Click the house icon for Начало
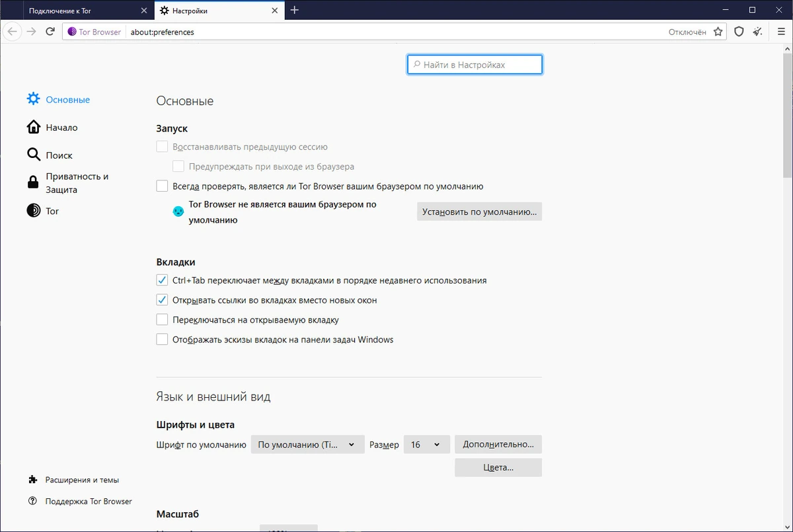The image size is (793, 532). 33,127
